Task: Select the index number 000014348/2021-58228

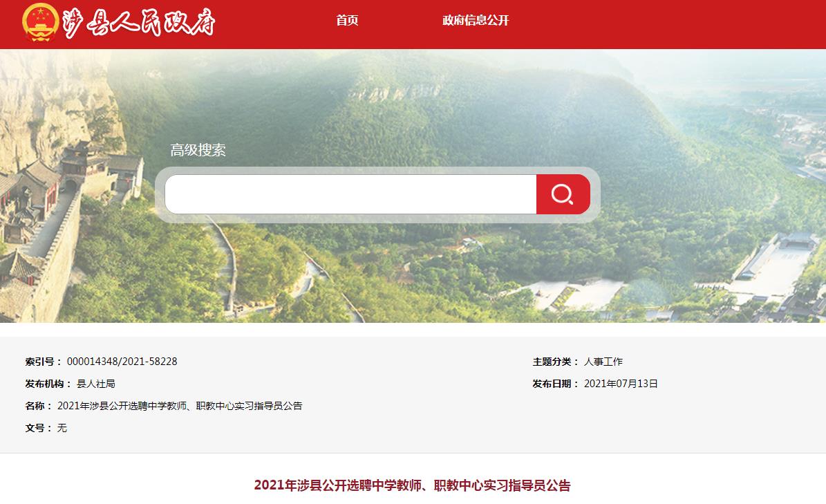Action: [122, 362]
